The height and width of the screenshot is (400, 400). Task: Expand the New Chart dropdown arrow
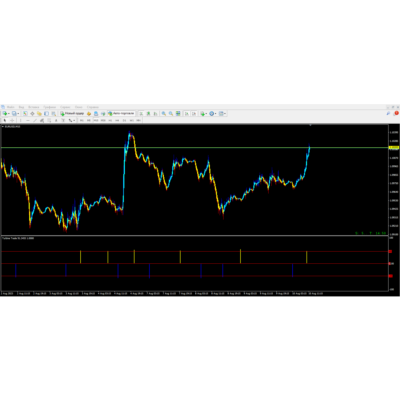coord(9,114)
